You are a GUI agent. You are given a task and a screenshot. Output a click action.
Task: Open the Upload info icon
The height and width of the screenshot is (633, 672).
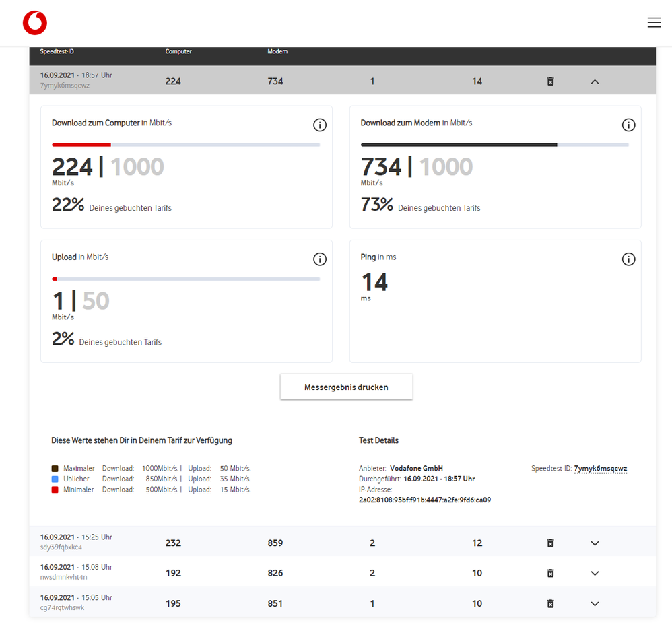(320, 259)
